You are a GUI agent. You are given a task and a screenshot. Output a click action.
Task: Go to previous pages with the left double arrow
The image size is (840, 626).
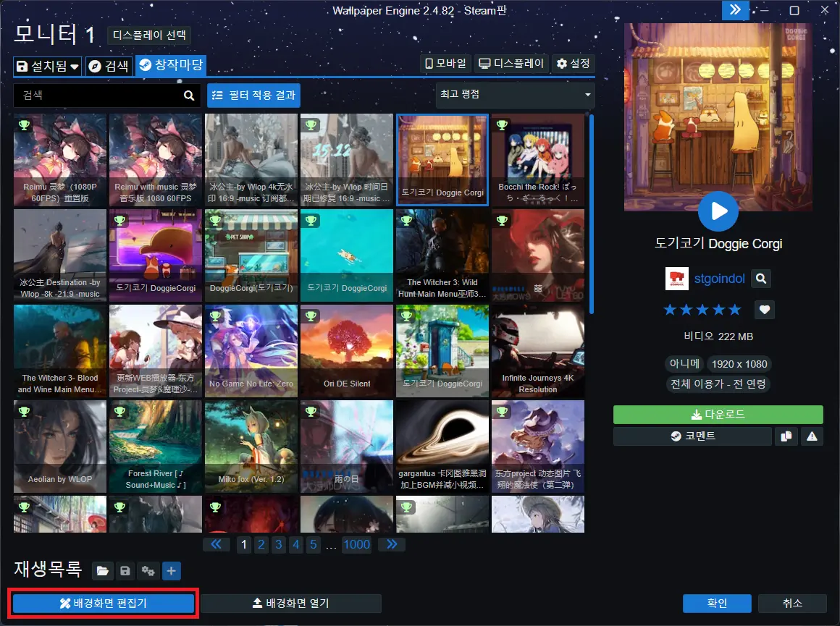coord(216,545)
